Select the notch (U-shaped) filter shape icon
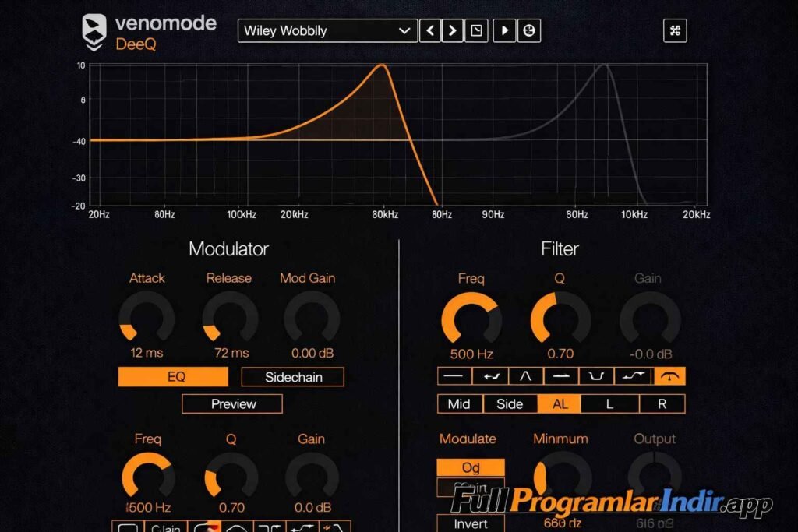Screen dimensions: 798x532 click(x=598, y=376)
